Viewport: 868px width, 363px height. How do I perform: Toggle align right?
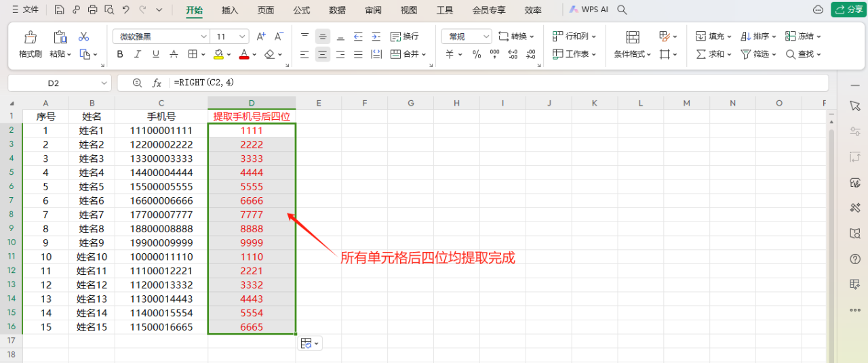pyautogui.click(x=340, y=54)
